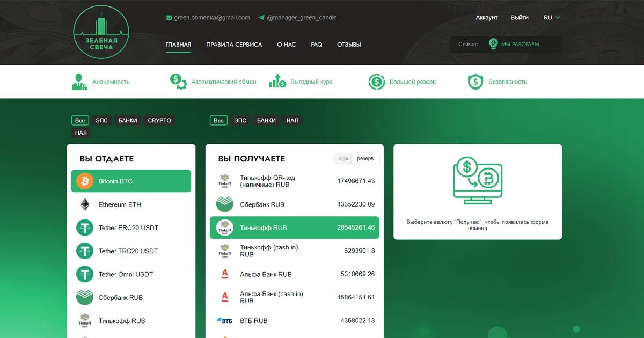The width and height of the screenshot is (644, 338).
Task: Click the Безопасность label
Action: pyautogui.click(x=508, y=82)
